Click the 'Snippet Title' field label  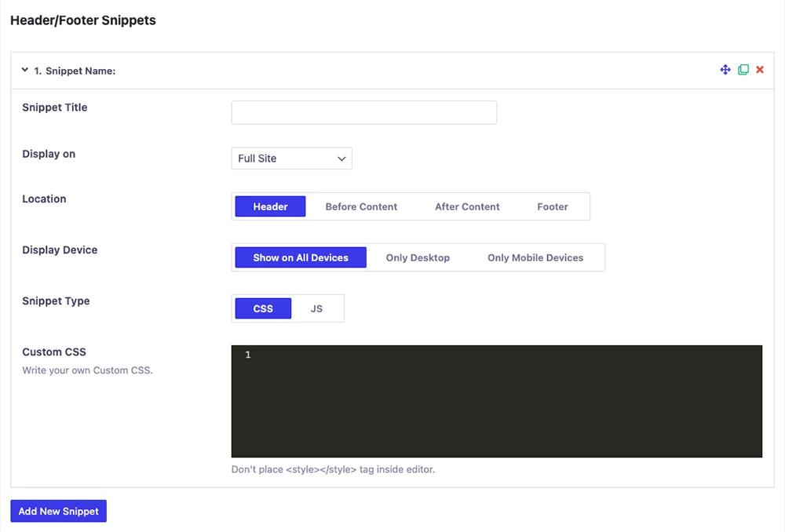[55, 107]
